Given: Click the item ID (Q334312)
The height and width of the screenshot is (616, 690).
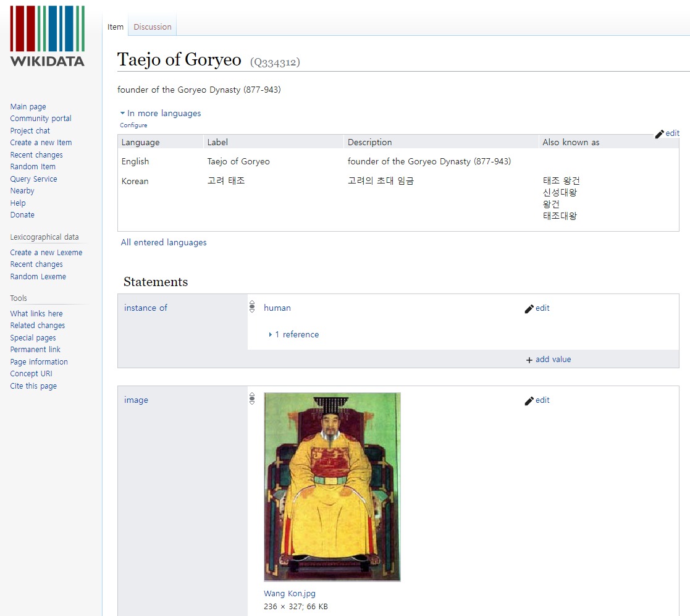Looking at the screenshot, I should tap(275, 62).
